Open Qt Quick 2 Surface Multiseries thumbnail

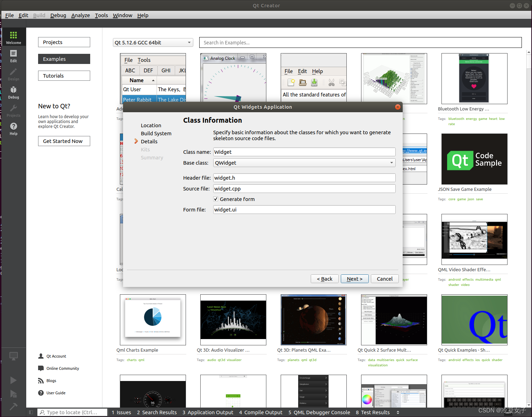click(394, 320)
